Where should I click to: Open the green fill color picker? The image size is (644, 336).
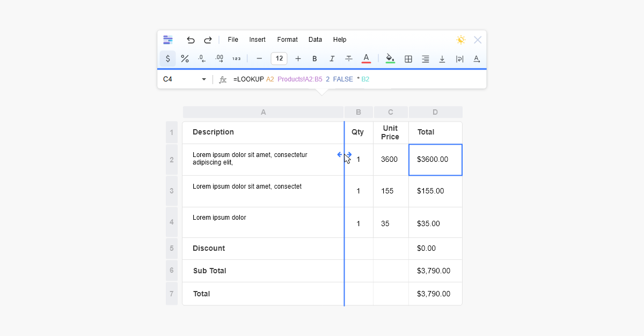(390, 58)
